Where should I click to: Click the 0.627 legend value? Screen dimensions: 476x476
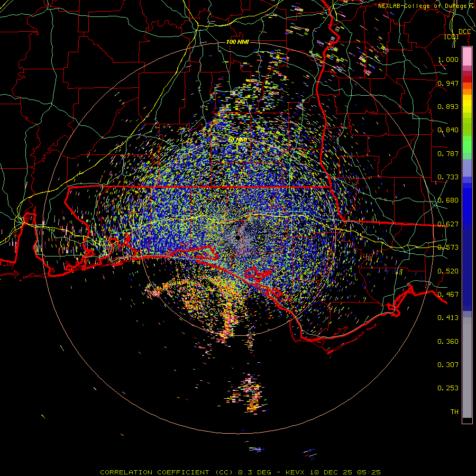coord(448,224)
